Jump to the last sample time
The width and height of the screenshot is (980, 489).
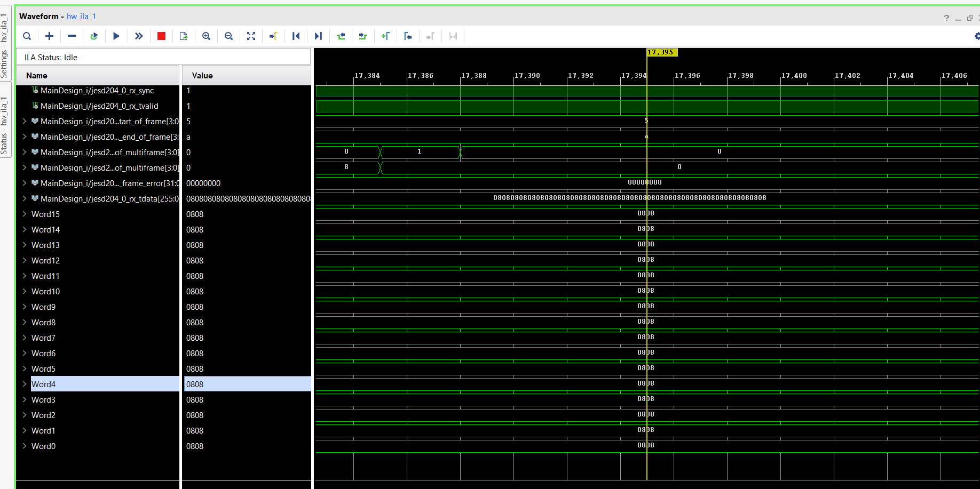(318, 36)
